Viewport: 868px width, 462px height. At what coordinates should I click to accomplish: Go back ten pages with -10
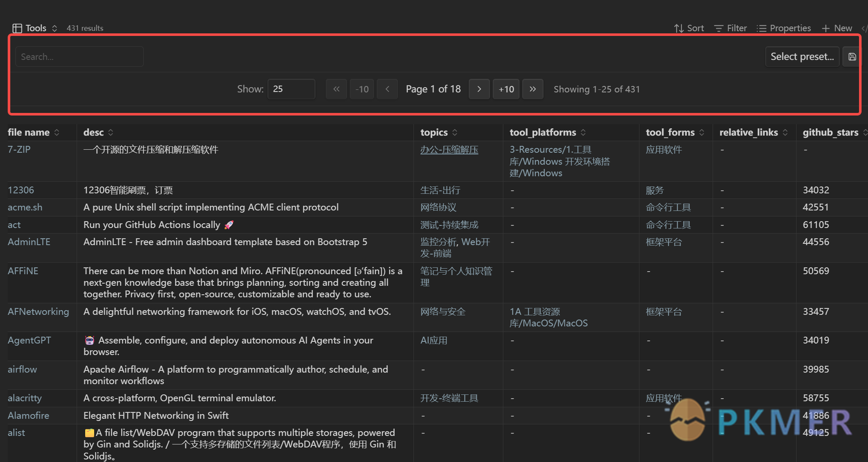point(362,89)
